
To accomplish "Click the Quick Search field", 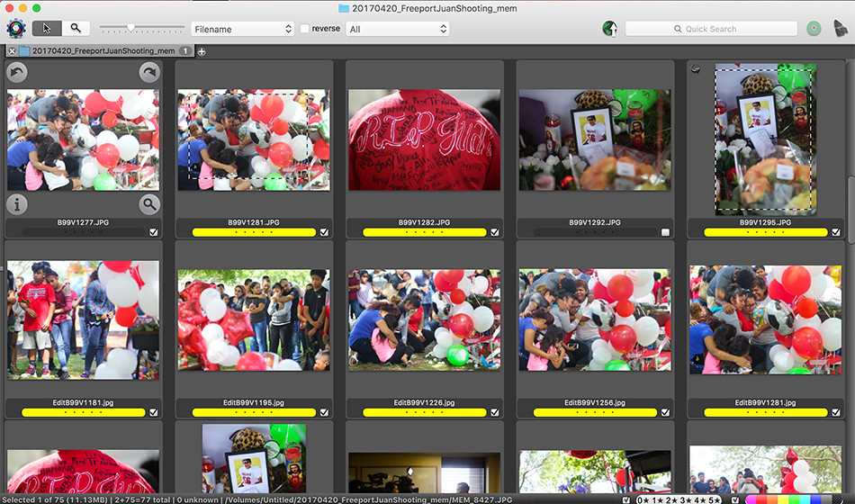I will [x=711, y=29].
